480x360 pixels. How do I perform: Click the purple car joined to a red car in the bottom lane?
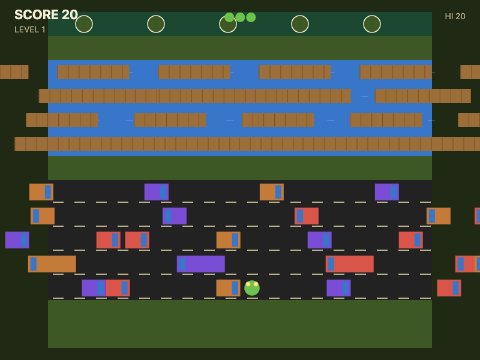pos(94,288)
